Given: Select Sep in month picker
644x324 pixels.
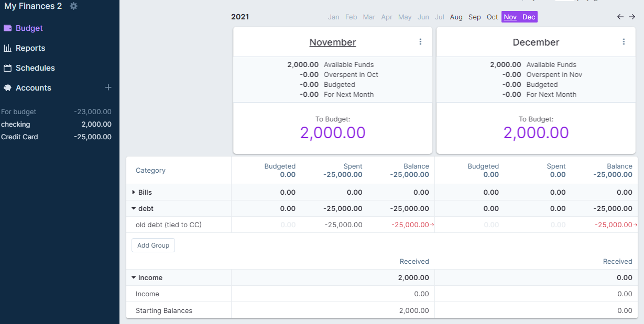Looking at the screenshot, I should 475,17.
